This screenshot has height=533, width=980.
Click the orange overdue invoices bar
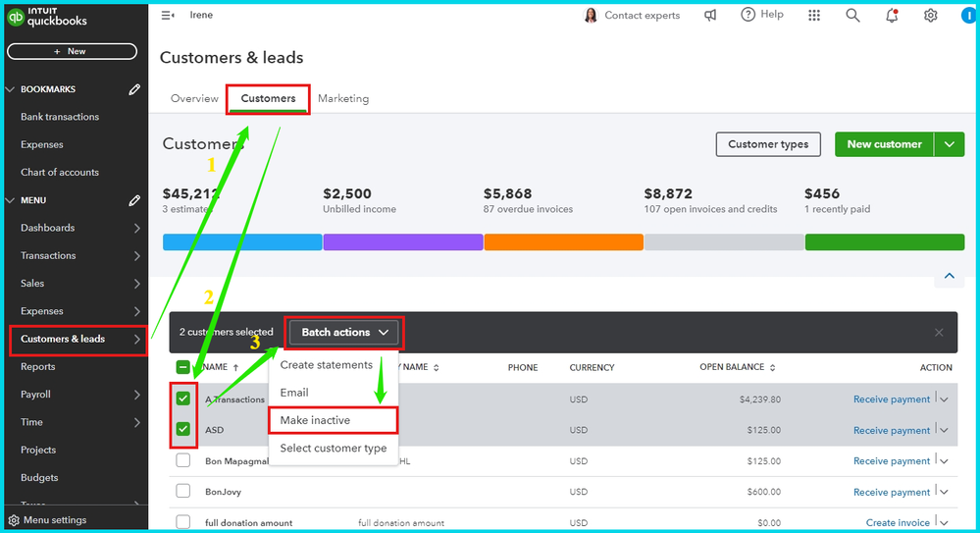[564, 242]
